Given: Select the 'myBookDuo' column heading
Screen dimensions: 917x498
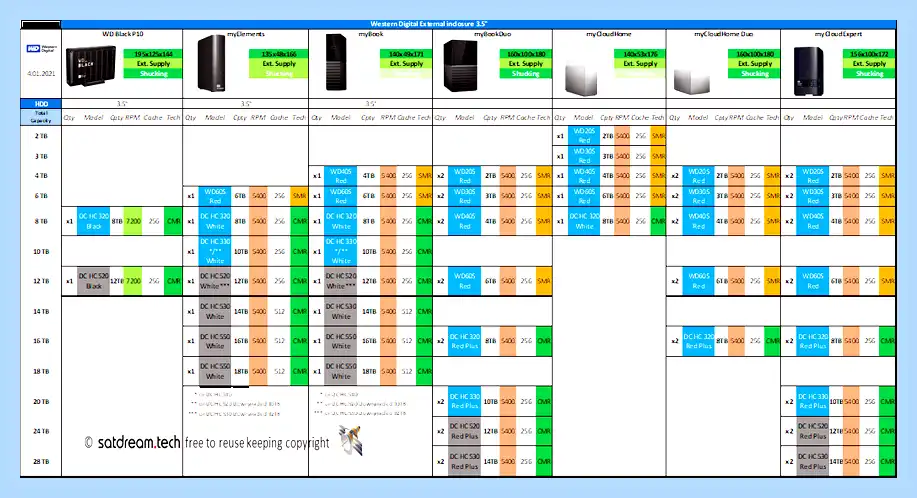Looking at the screenshot, I should coord(492,34).
